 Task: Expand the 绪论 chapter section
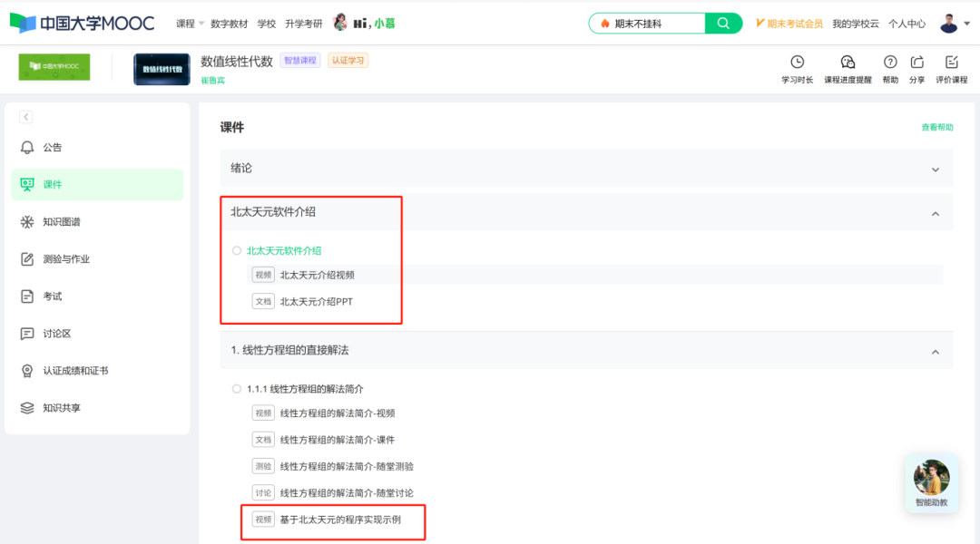click(x=935, y=170)
